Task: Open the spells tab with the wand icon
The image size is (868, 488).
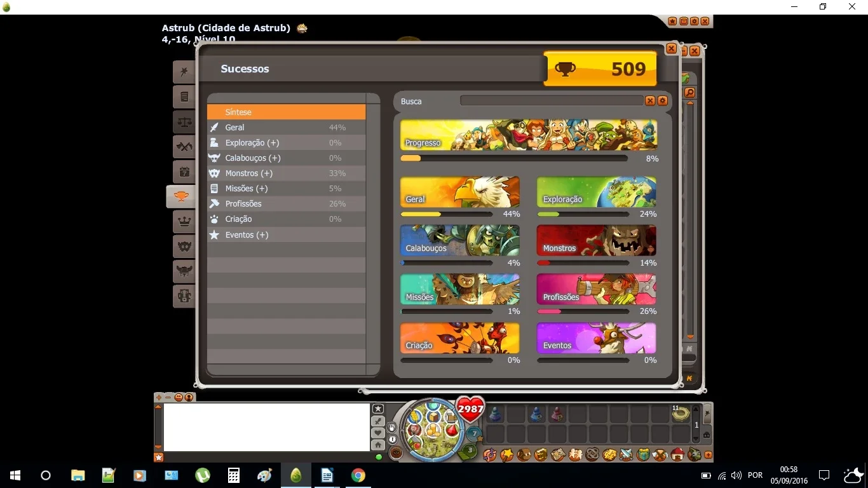Action: pos(184,72)
